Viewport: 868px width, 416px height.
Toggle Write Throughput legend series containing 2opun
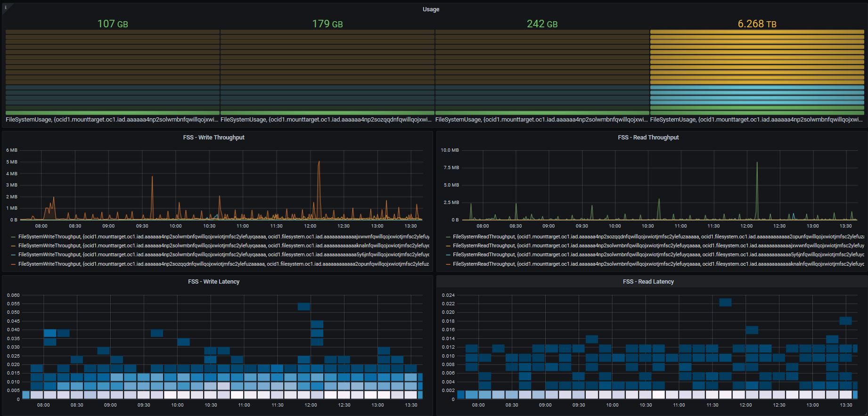pos(224,264)
